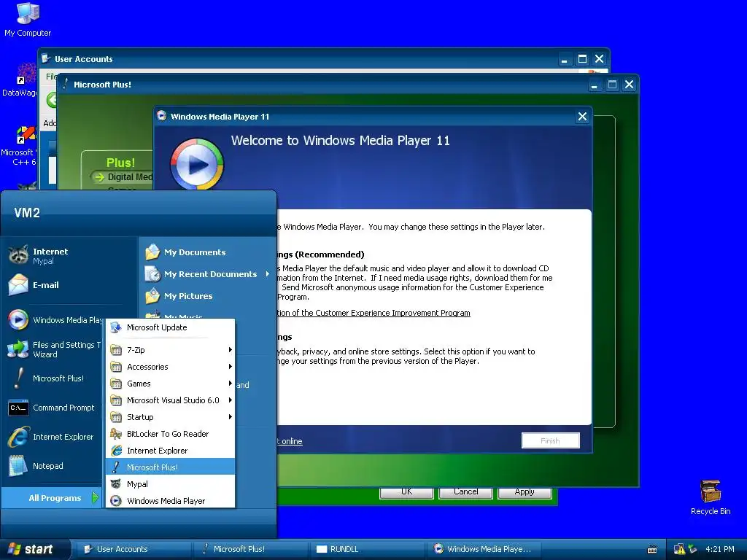
Task: Expand the 7-Zip submenu arrow
Action: pos(230,350)
